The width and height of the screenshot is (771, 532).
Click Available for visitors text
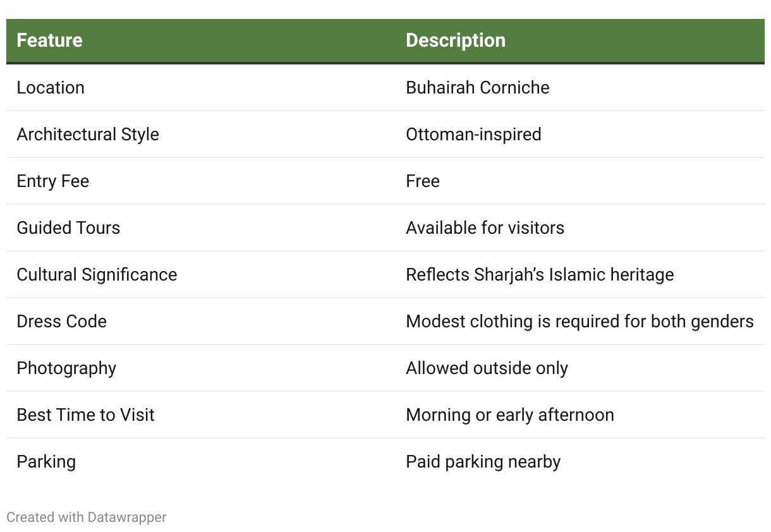pyautogui.click(x=485, y=228)
